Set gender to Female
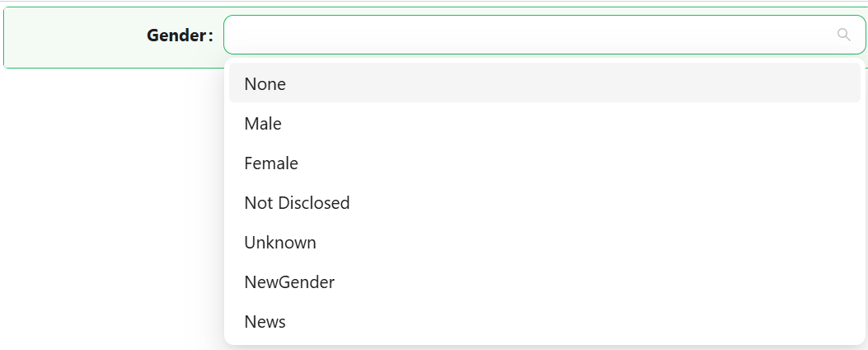868x350 pixels. click(x=545, y=163)
